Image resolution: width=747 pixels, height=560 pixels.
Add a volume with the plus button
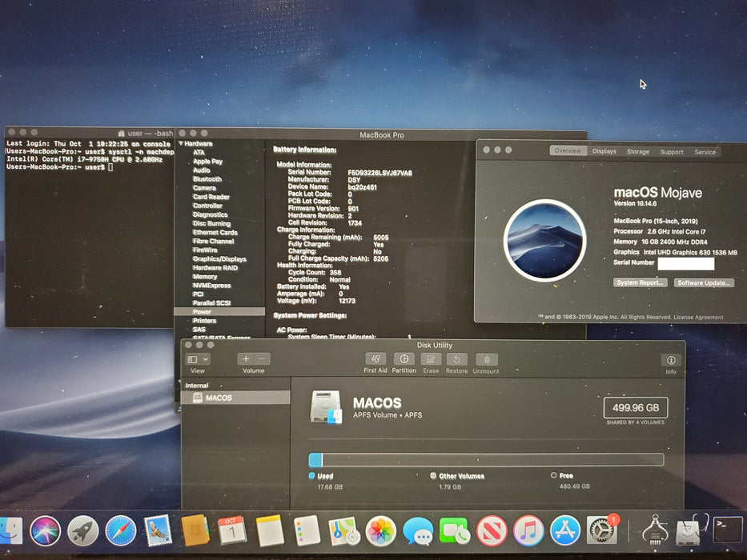246,358
